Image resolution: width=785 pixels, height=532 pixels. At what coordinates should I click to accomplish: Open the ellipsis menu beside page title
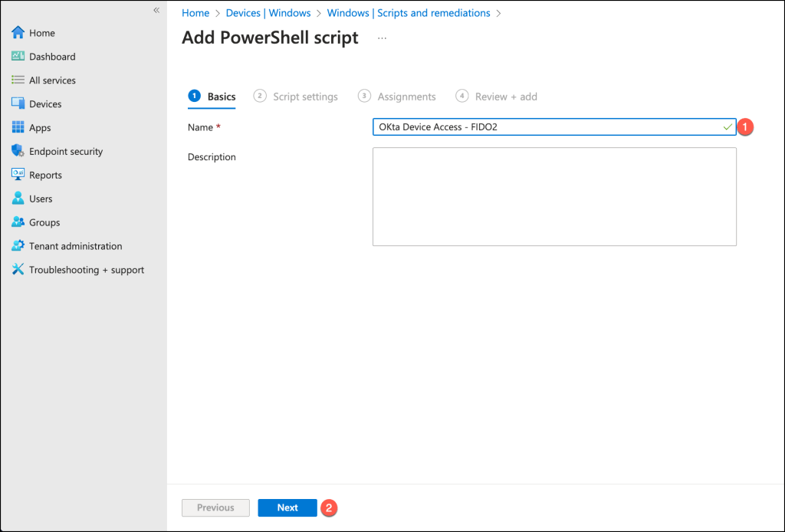382,38
